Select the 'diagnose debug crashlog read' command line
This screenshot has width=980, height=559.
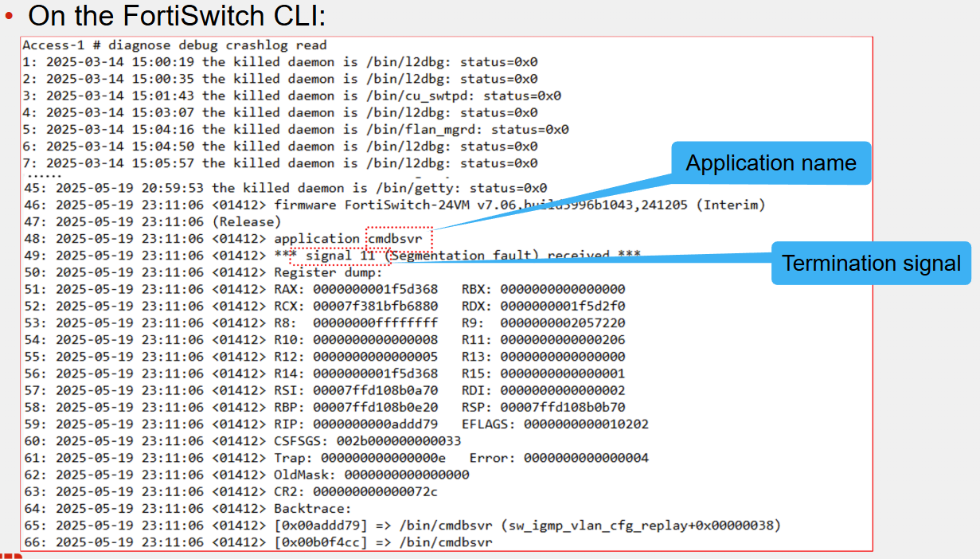174,45
